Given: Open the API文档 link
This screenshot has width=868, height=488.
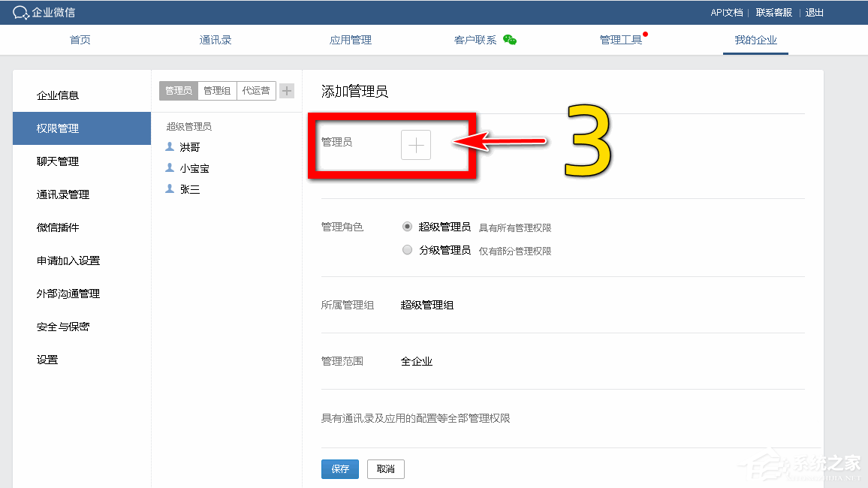Looking at the screenshot, I should 726,12.
